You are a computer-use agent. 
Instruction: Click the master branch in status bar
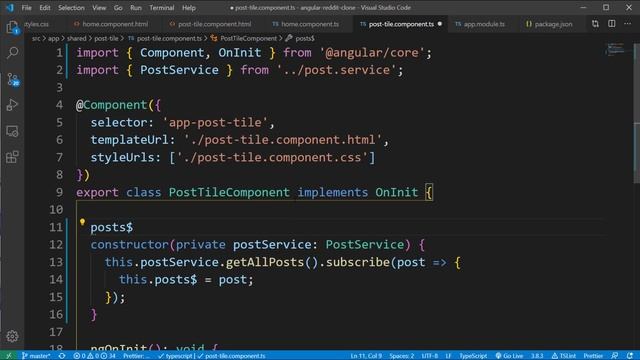36,356
